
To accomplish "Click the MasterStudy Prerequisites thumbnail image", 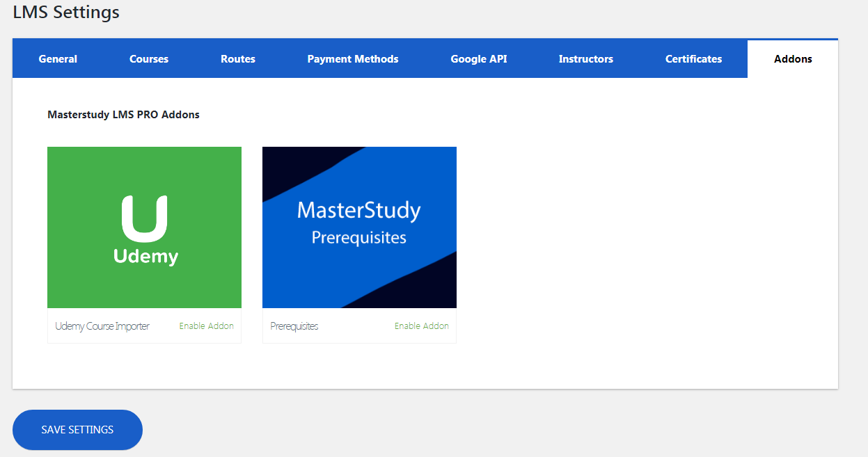I will 359,227.
